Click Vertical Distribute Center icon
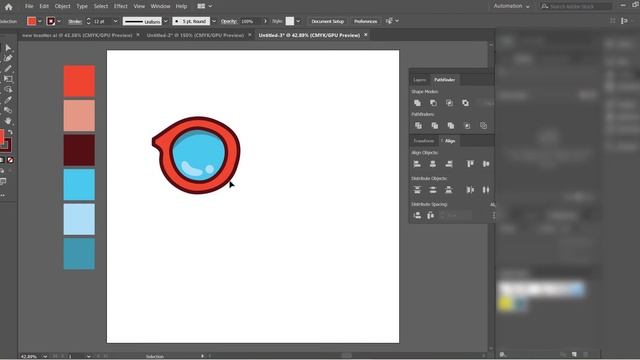Viewport: 640px width, 360px height. 433,190
